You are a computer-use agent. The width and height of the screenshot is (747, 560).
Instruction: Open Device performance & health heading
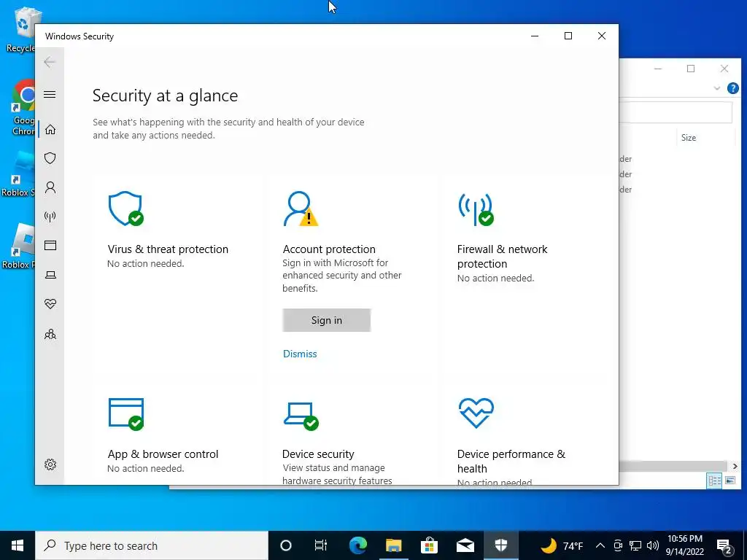511,461
